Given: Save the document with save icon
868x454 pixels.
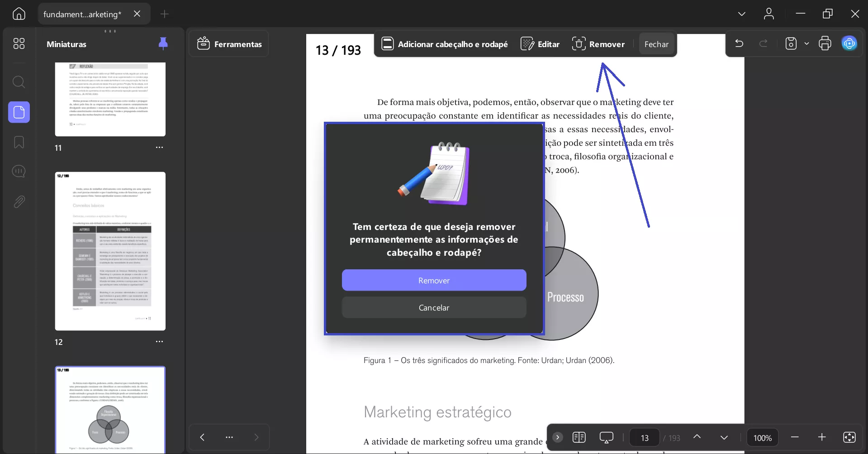Looking at the screenshot, I should (791, 43).
